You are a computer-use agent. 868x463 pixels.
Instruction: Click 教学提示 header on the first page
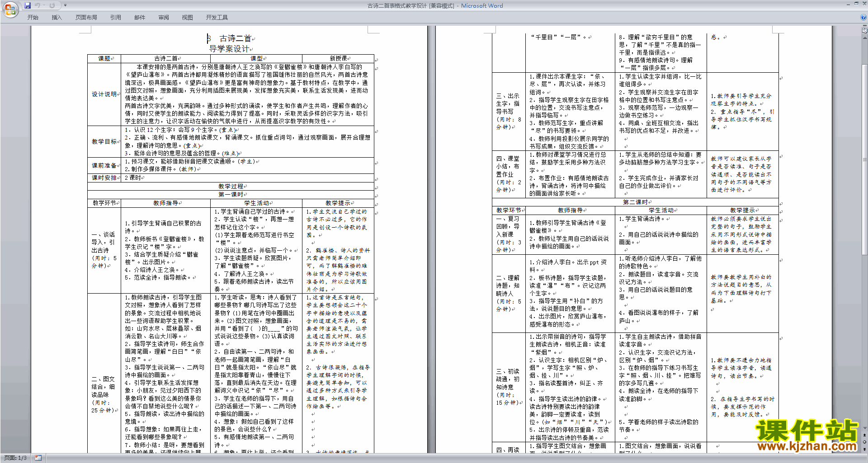pyautogui.click(x=338, y=203)
